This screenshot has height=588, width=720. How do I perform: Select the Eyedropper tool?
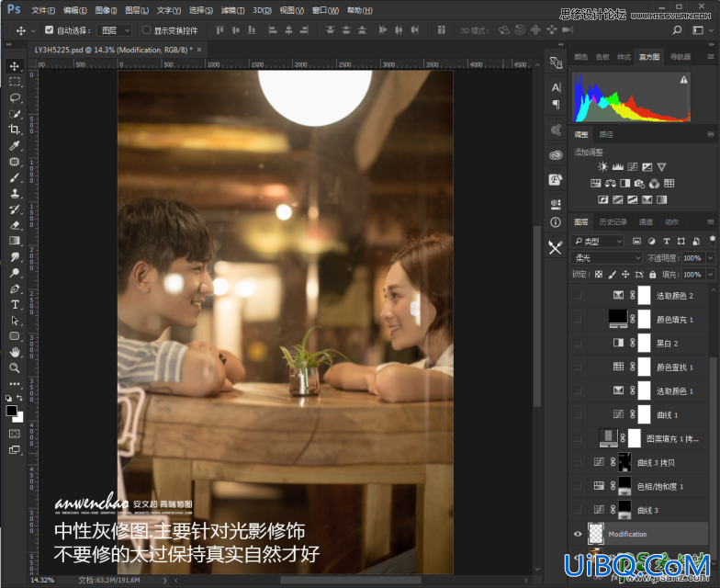point(15,145)
